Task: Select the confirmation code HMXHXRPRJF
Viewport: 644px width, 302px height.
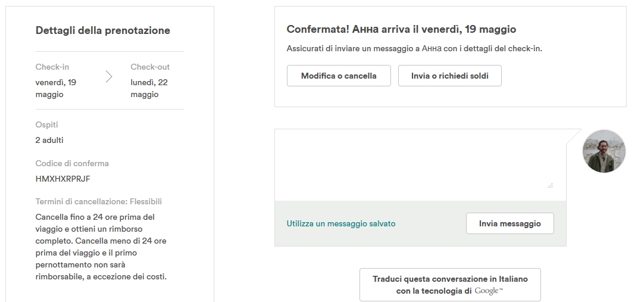Action: (x=63, y=178)
